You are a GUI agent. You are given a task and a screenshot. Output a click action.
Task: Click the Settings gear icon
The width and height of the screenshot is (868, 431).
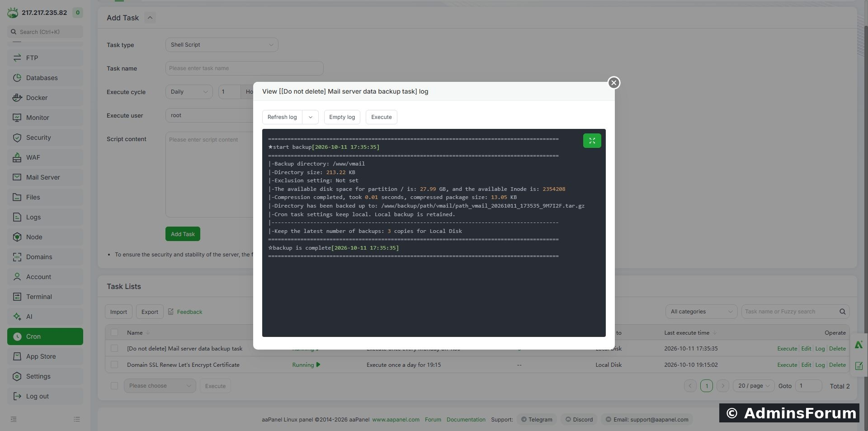tap(17, 376)
